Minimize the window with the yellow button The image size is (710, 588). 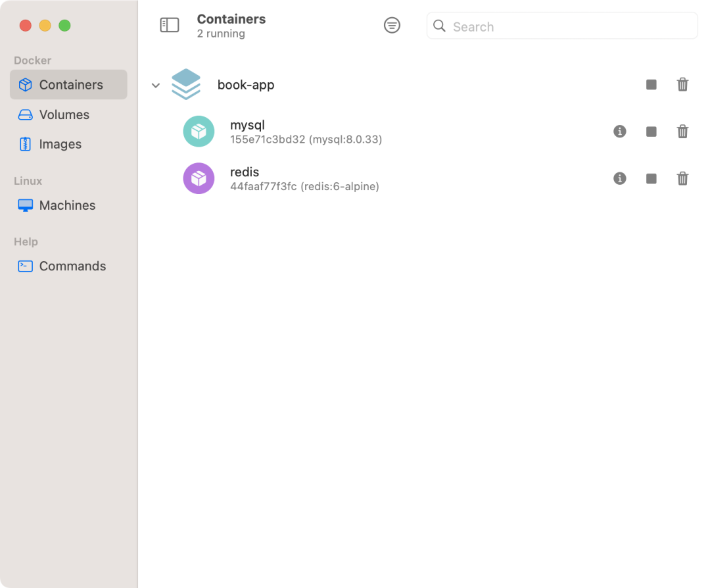click(x=45, y=26)
